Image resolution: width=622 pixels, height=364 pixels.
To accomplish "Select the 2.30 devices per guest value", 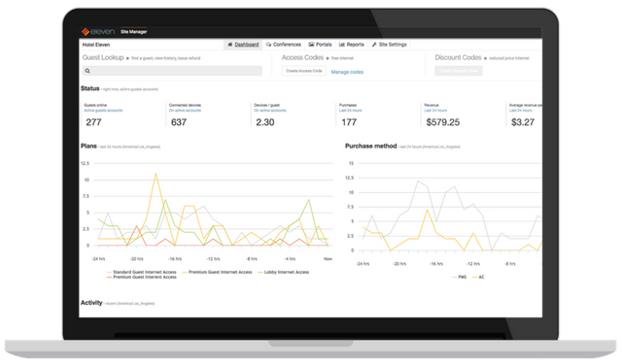I will coord(265,122).
